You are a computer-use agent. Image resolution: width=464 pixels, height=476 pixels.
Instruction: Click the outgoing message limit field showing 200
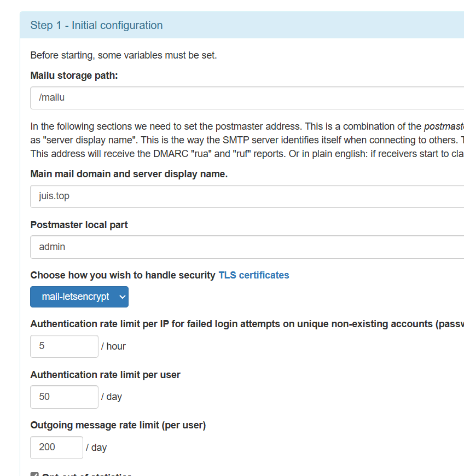(56, 448)
